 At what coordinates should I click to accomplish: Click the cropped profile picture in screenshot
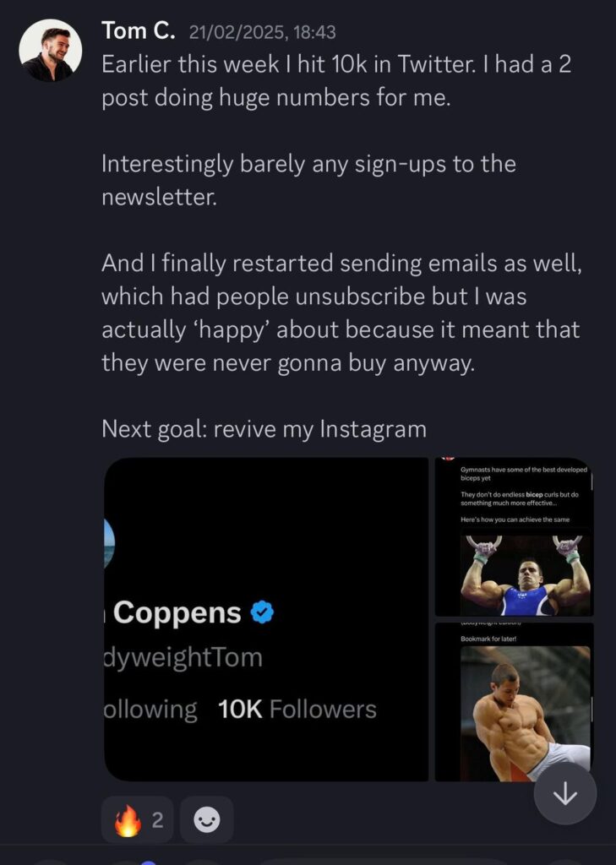[108, 541]
